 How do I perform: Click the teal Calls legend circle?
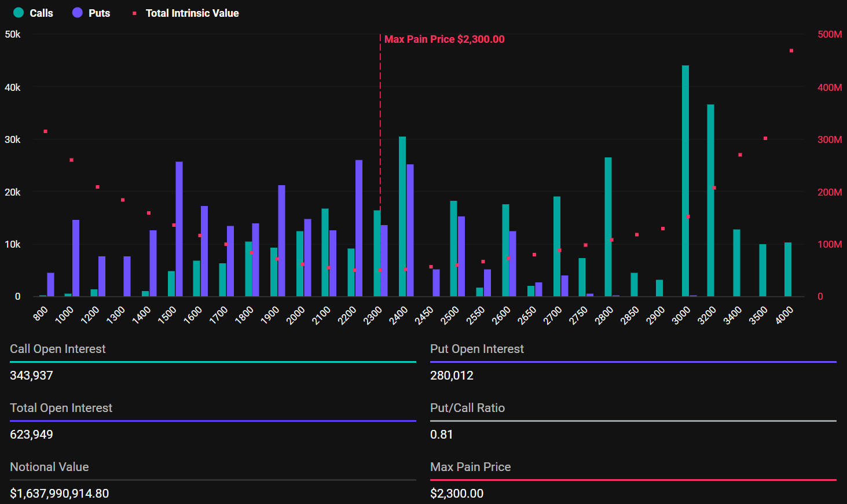point(19,13)
